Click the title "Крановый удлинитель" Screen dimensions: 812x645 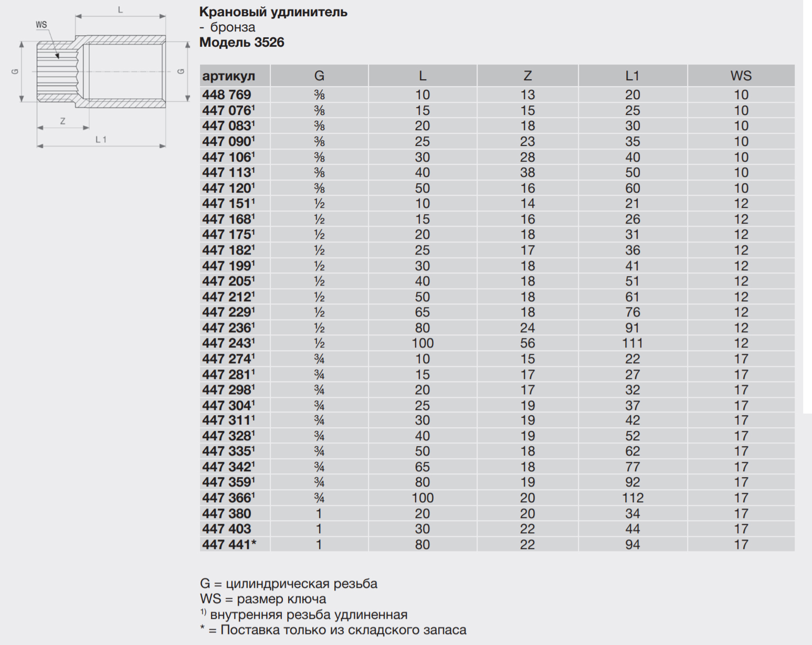pyautogui.click(x=273, y=12)
